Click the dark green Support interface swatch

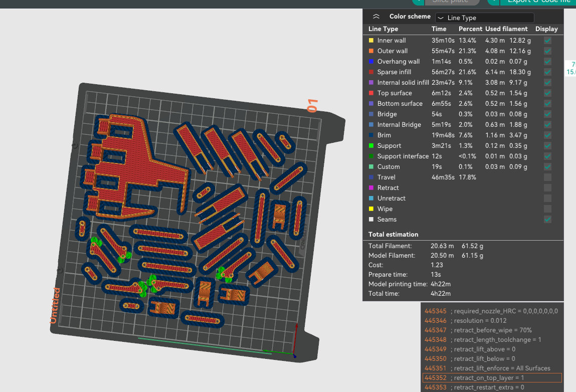(x=371, y=156)
